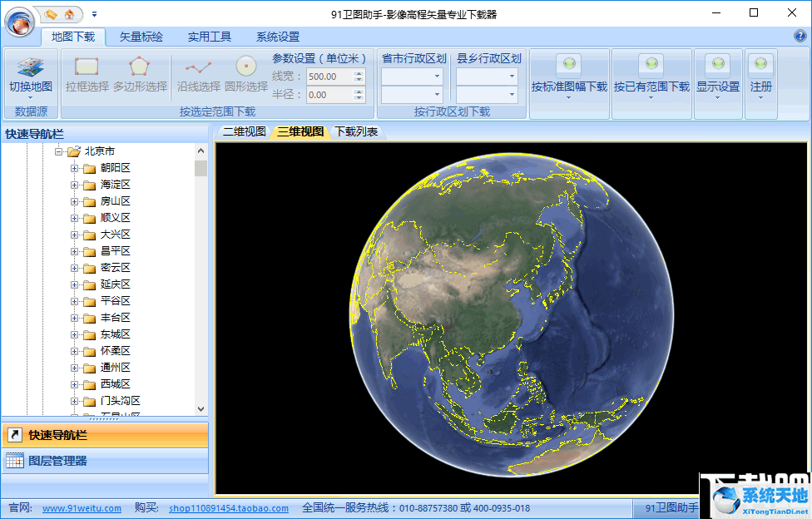Open download by existing range (按已有范围下载)
The height and width of the screenshot is (519, 812).
[x=651, y=77]
